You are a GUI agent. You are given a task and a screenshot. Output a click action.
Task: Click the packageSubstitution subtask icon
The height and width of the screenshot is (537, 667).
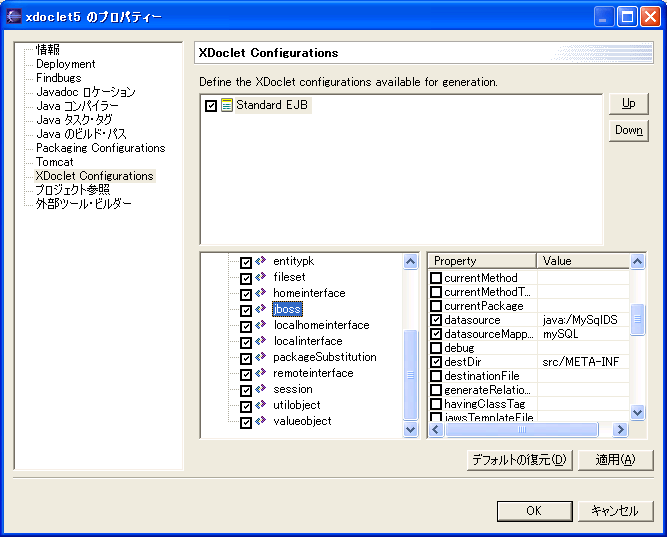click(x=261, y=357)
